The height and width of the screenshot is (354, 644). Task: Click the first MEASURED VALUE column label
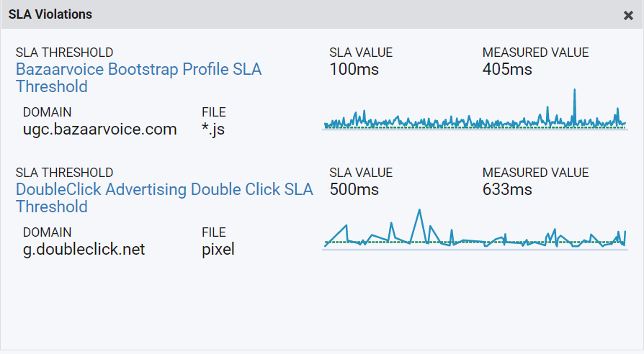[535, 53]
